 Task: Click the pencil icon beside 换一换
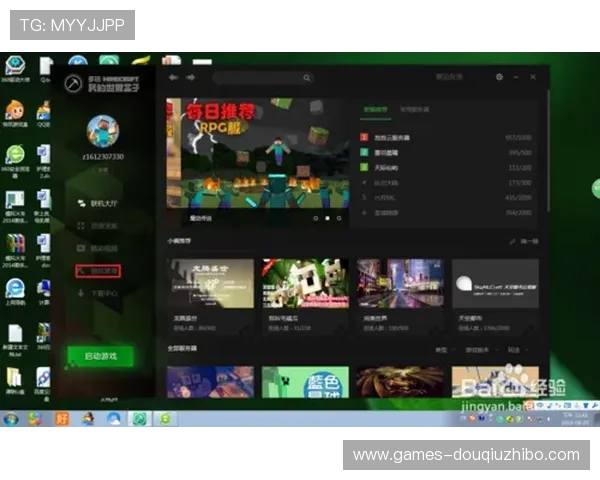pos(512,242)
